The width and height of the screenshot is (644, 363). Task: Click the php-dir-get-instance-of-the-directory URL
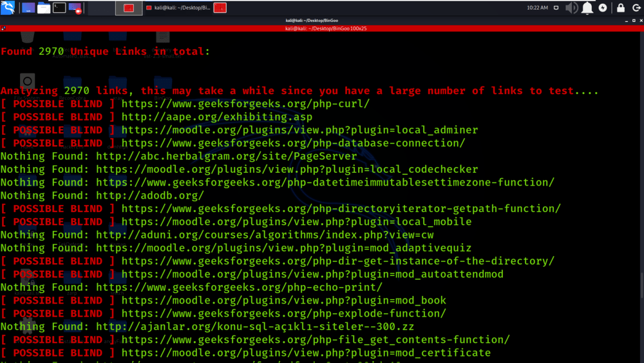point(337,261)
